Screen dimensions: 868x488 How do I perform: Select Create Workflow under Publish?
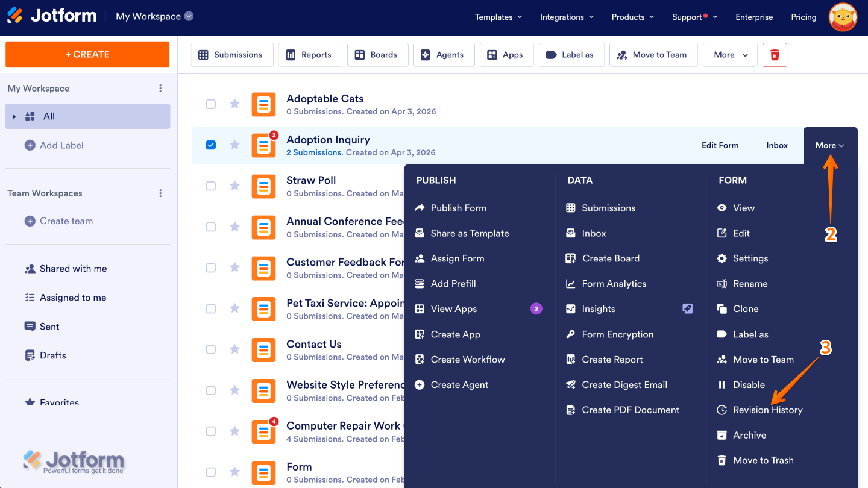(467, 359)
